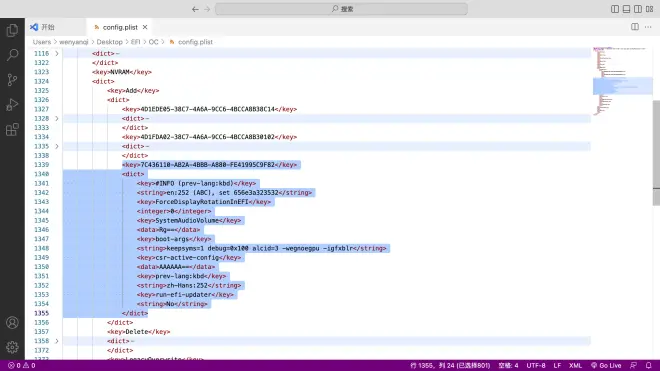Split the editor to the right

[635, 27]
